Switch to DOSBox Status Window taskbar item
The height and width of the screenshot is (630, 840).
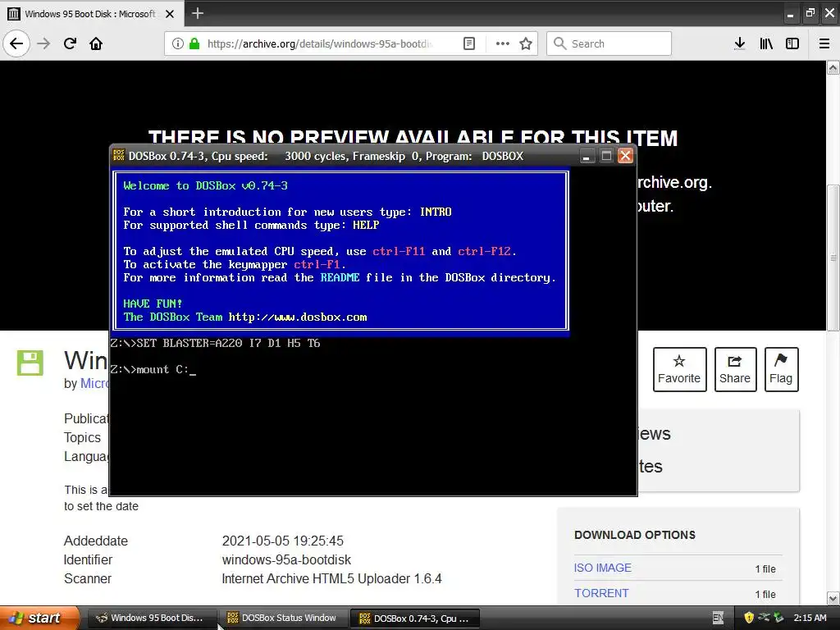(284, 618)
